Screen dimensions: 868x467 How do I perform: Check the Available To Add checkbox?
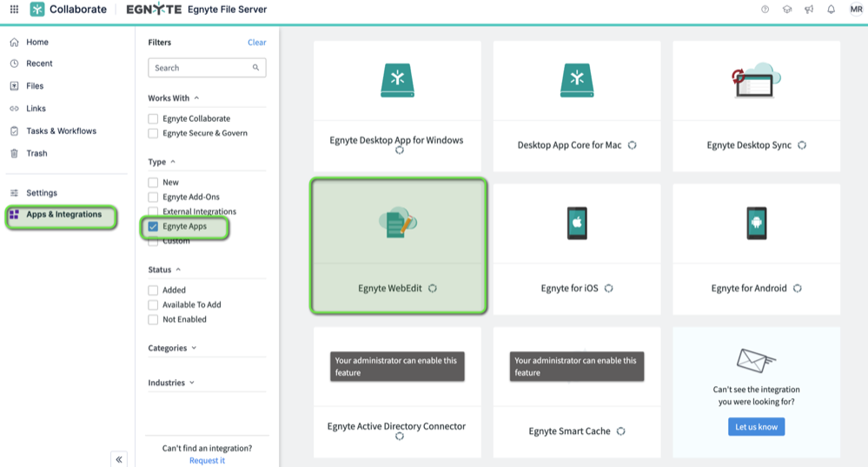[153, 304]
